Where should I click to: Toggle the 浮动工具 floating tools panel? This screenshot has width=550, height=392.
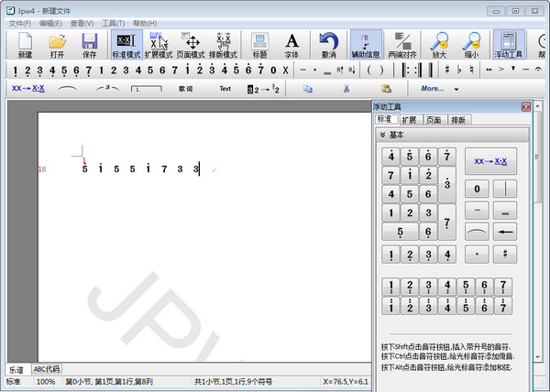(507, 45)
